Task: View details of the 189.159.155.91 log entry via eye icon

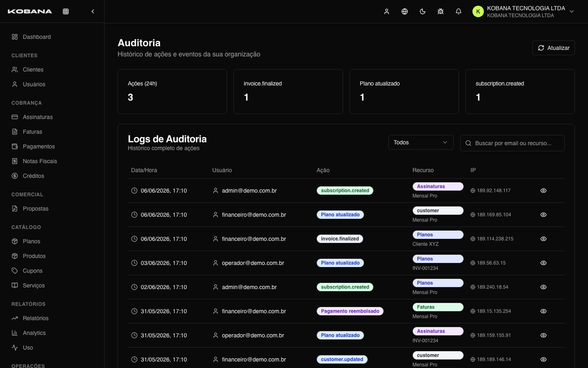Action: (x=543, y=335)
